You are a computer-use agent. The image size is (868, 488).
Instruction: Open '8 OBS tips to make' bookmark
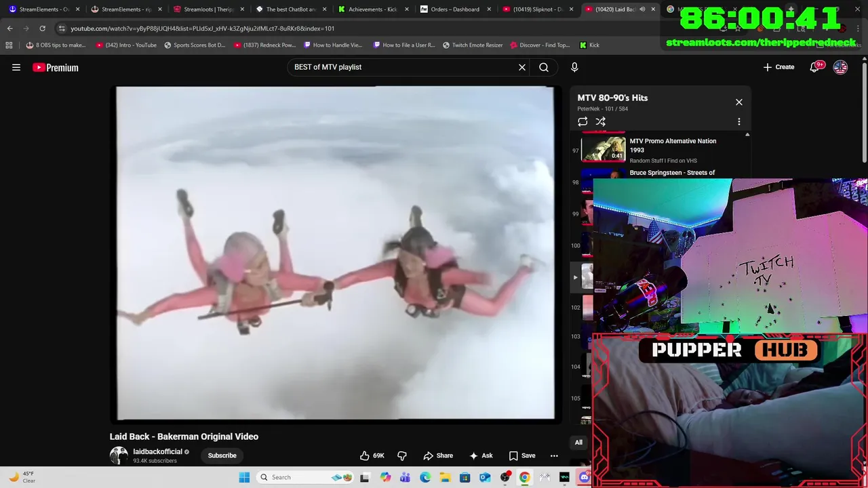tap(56, 45)
